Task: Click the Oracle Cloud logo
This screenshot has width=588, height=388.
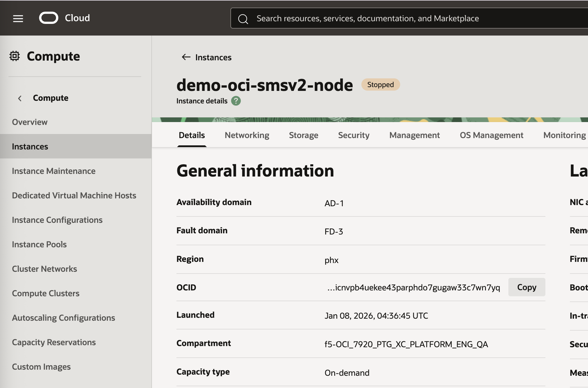Action: tap(49, 18)
